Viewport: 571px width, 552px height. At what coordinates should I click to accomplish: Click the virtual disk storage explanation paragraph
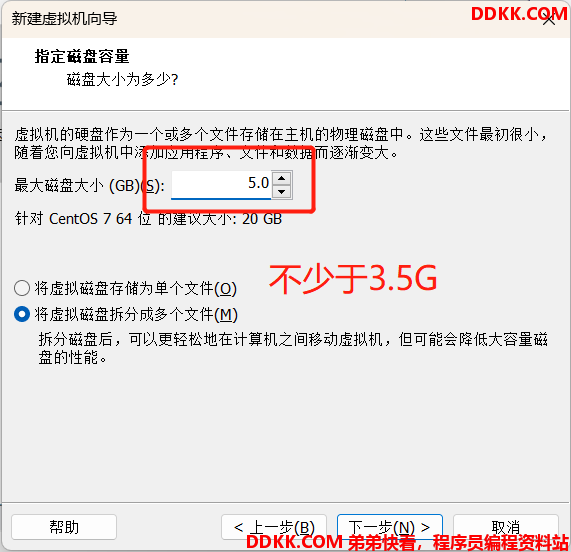[x=281, y=143]
